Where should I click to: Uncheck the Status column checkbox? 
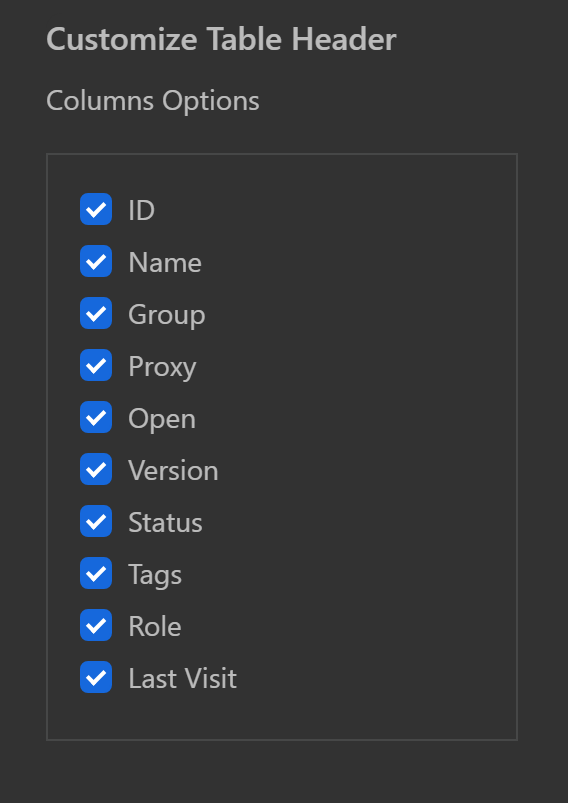pos(96,521)
